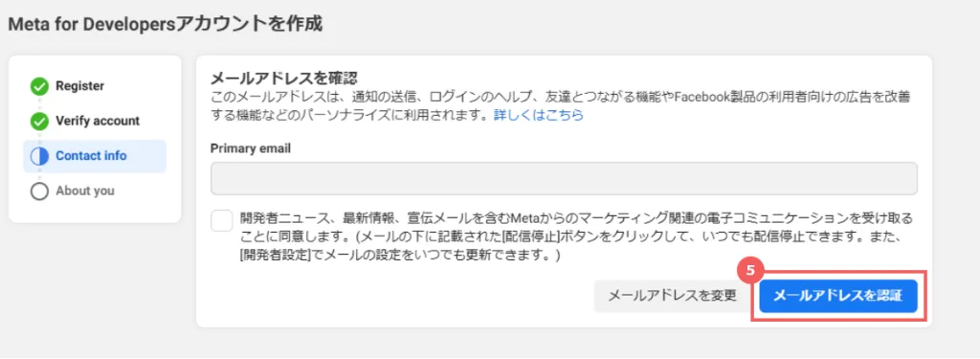Screen dimensions: 980x359
Task: Select the Register step label
Action: (x=80, y=86)
